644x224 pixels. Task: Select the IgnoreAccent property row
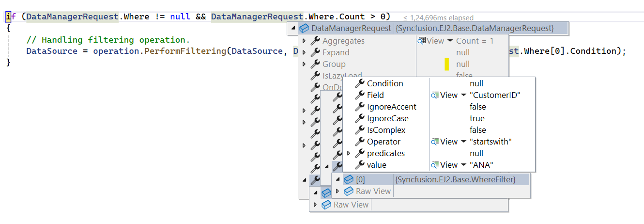439,107
